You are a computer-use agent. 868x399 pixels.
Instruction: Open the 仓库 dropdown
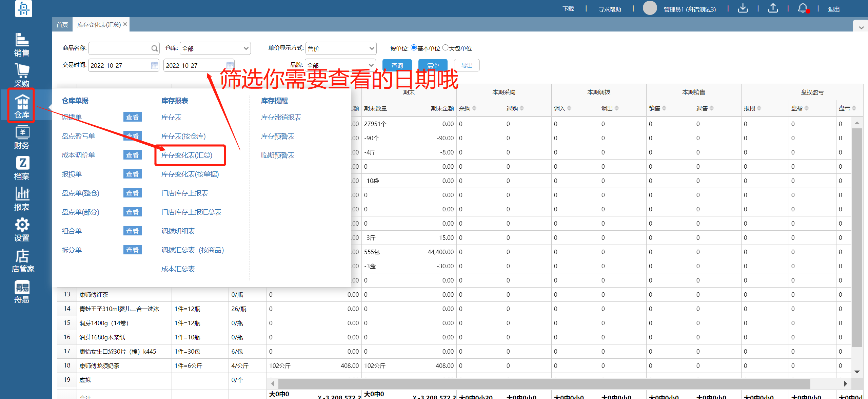215,48
